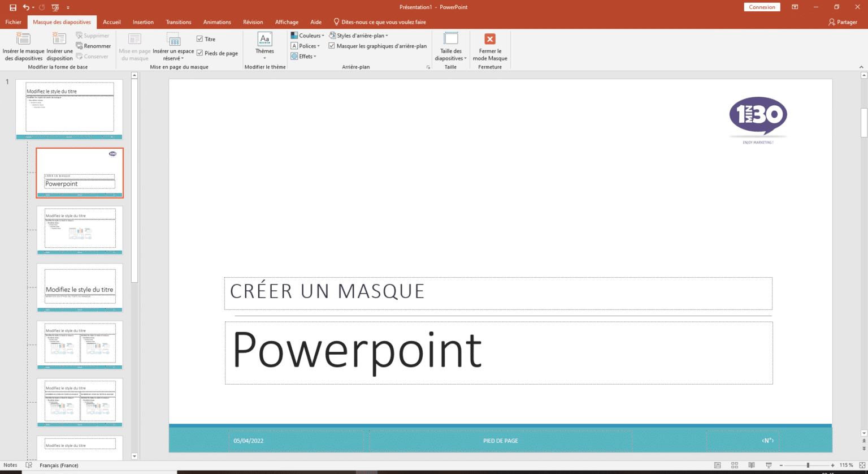Image resolution: width=868 pixels, height=474 pixels.
Task: Open the Affichage ribbon tab
Action: point(287,21)
